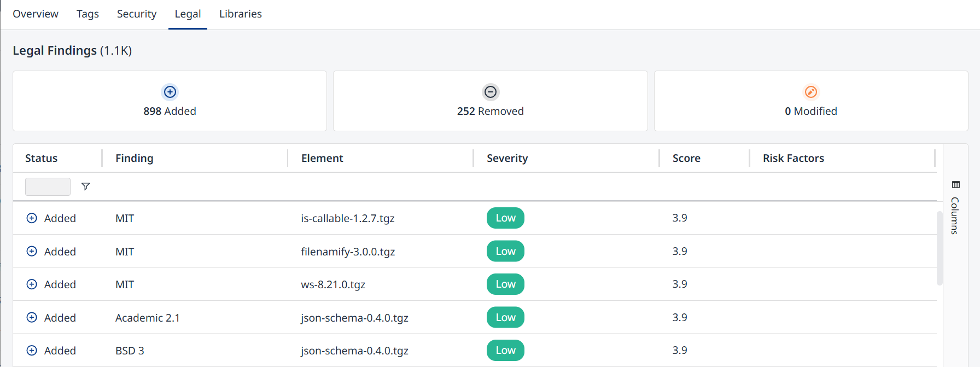980x367 pixels.
Task: Go to the Libraries tab
Action: (241, 14)
